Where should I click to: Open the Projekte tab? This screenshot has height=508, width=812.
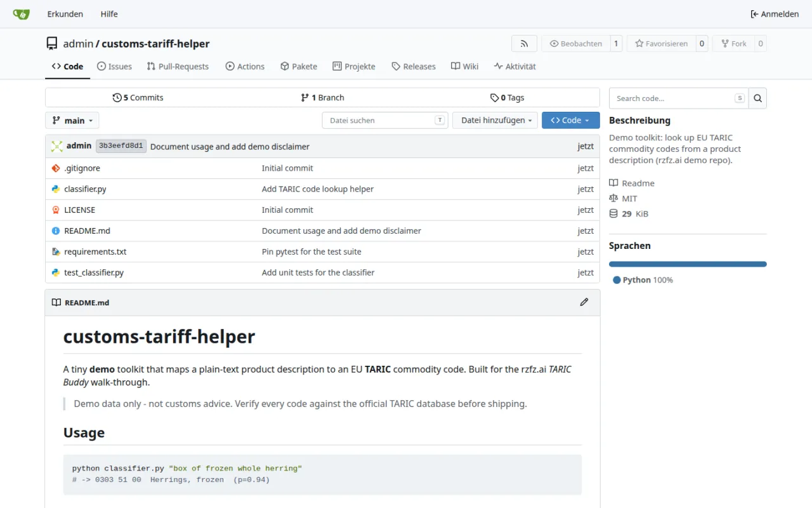tap(354, 66)
